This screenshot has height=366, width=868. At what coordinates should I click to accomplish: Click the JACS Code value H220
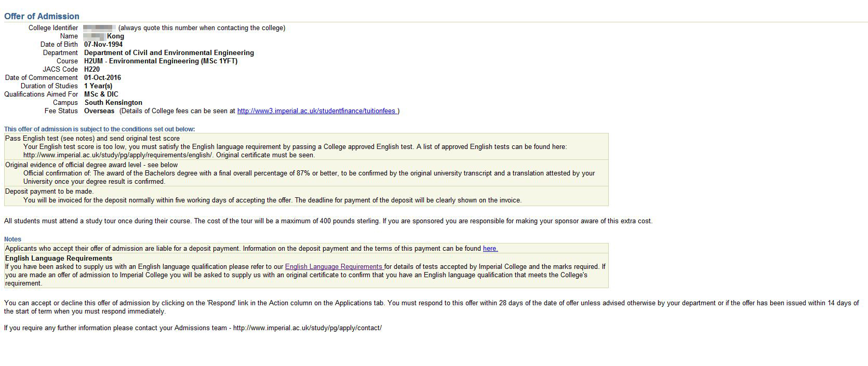pos(92,70)
